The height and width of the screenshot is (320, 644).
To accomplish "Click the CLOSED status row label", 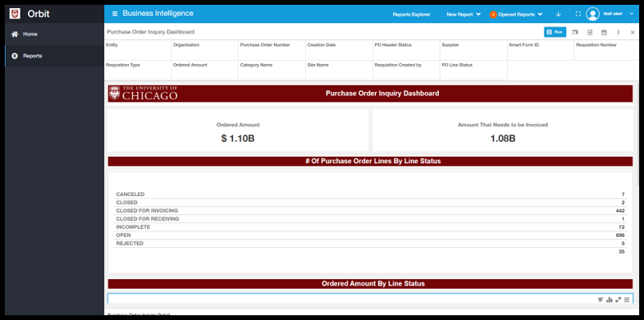I will [x=127, y=202].
